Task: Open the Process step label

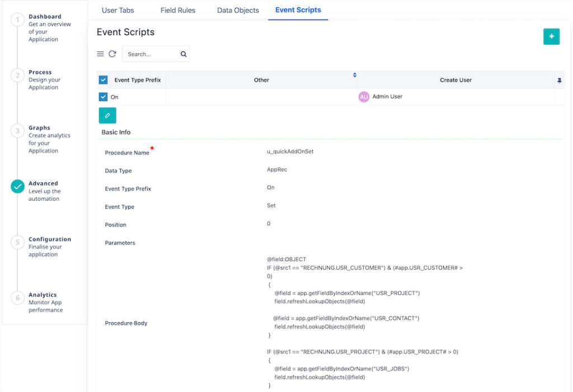Action: tap(40, 72)
